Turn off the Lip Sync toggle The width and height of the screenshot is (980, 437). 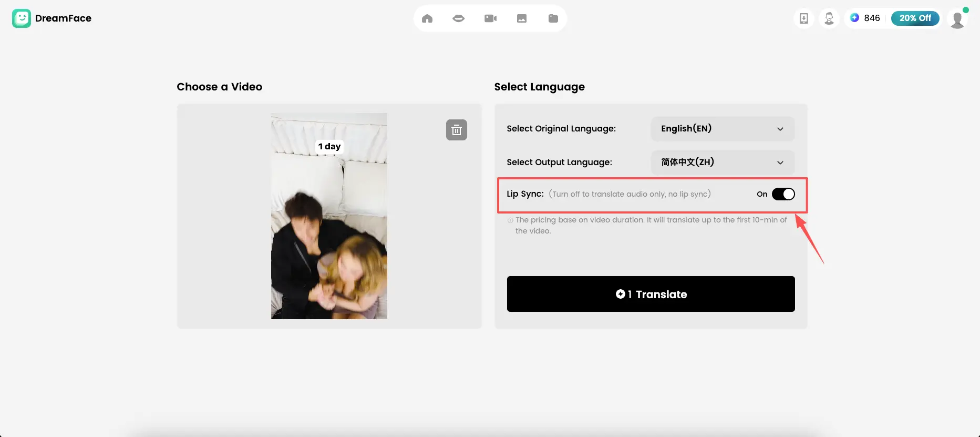click(x=783, y=194)
